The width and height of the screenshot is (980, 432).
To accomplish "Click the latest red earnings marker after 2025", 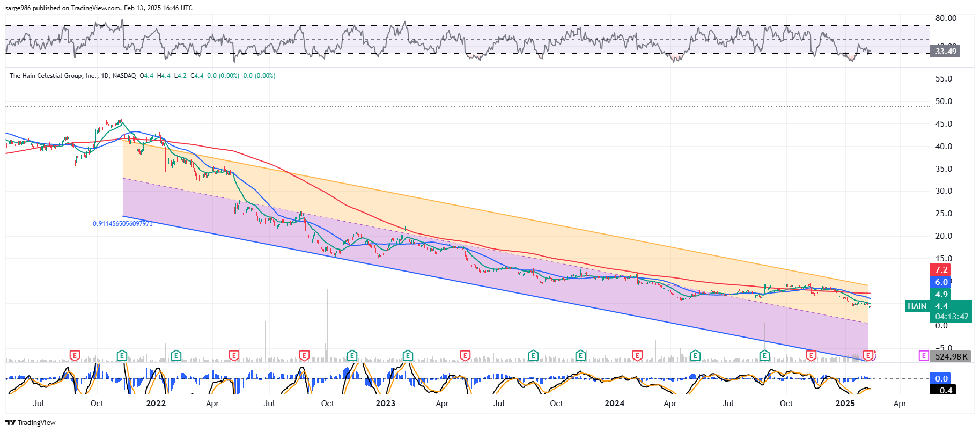I will click(x=868, y=355).
